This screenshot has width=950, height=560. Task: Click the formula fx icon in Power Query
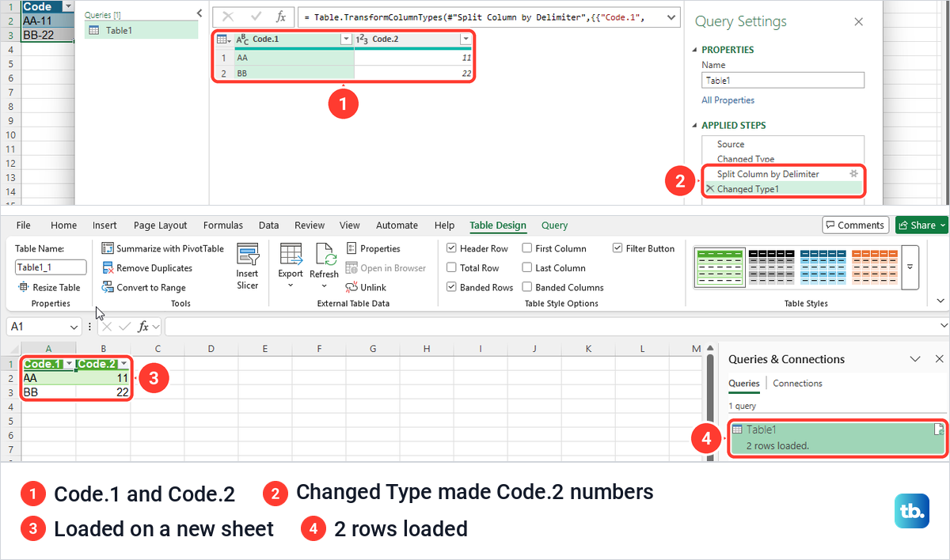pyautogui.click(x=280, y=17)
